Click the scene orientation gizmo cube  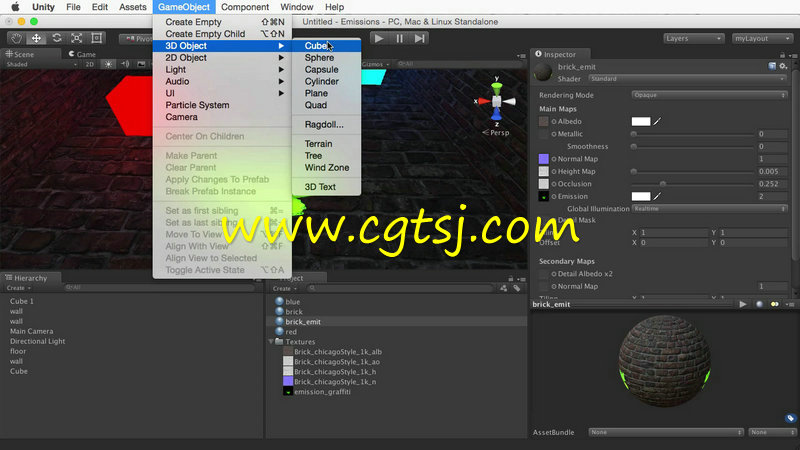coord(496,101)
